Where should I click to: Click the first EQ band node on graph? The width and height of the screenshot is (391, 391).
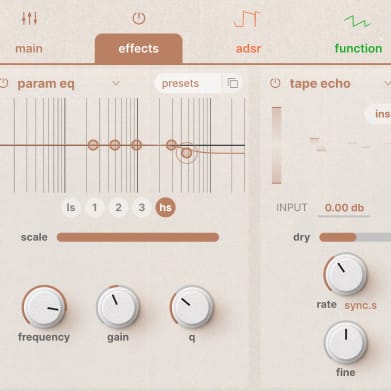coord(93,145)
